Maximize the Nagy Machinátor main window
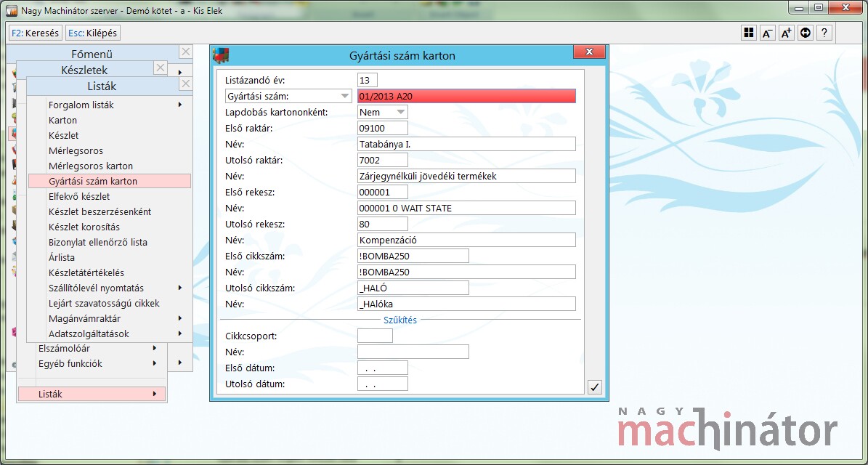This screenshot has width=868, height=465. coord(818,7)
